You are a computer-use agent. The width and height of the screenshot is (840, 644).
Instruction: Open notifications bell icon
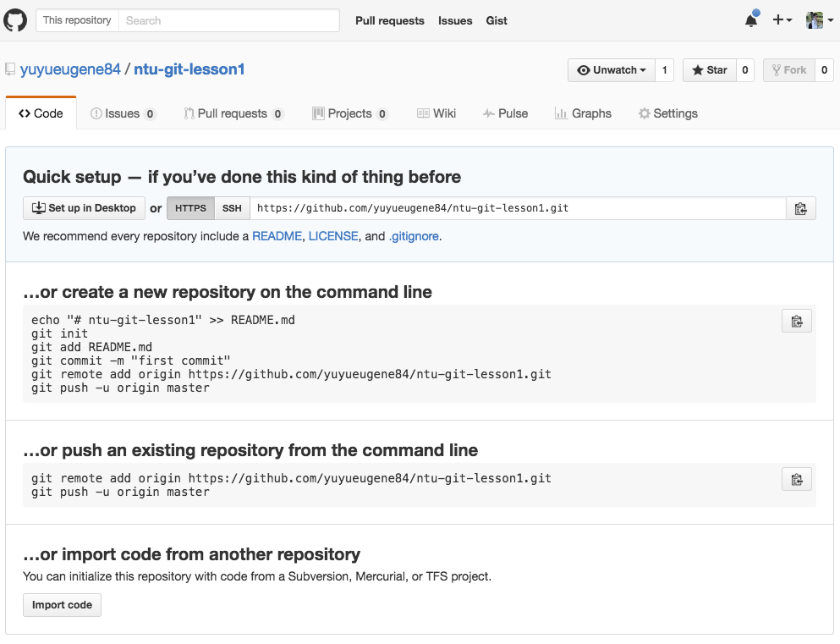pos(751,20)
